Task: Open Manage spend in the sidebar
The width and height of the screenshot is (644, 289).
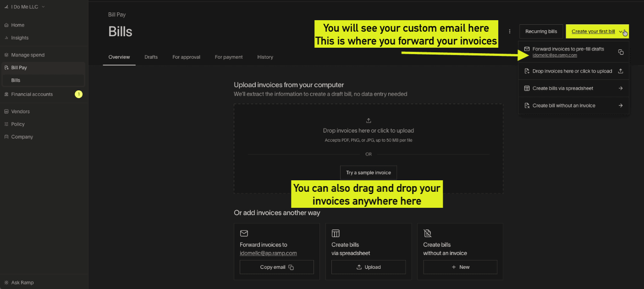Action: click(28, 55)
